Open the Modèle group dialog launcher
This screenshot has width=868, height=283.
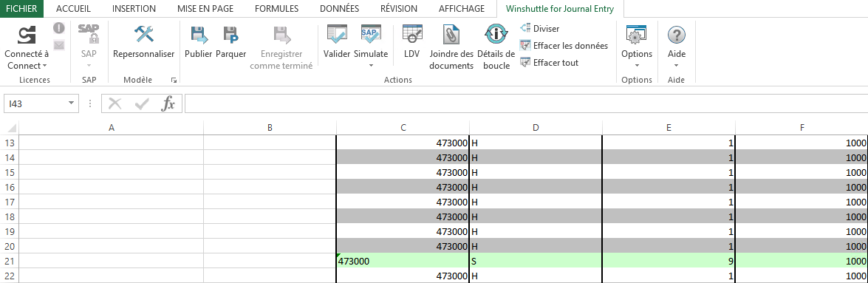point(174,81)
